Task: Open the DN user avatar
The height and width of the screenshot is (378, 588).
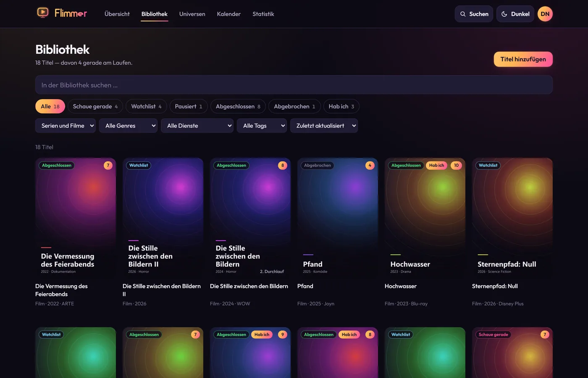Action: [x=545, y=14]
